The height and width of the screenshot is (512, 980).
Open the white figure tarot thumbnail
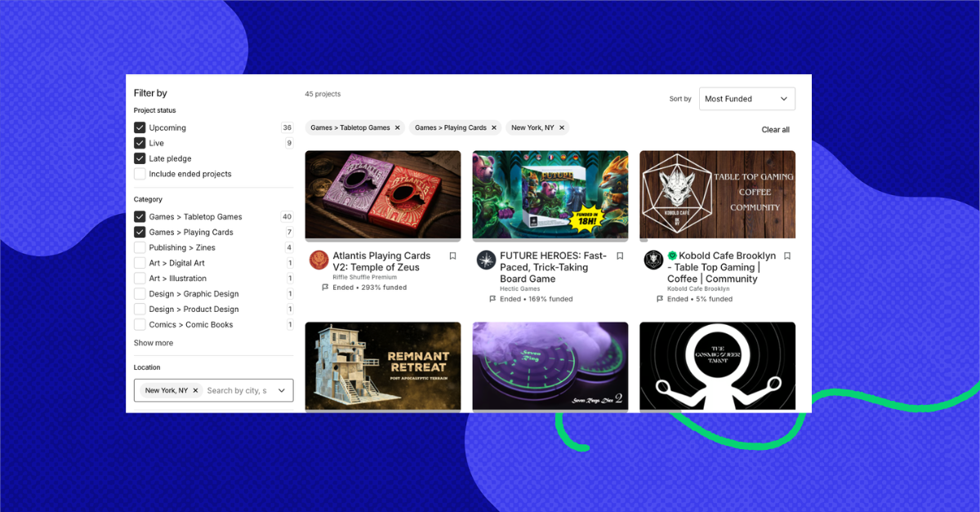[717, 367]
